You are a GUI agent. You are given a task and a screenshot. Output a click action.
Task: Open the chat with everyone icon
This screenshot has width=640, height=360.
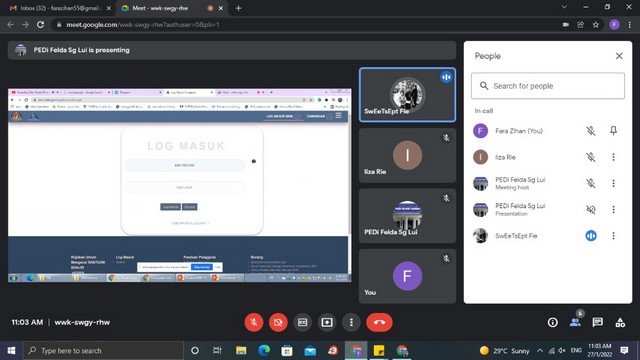point(598,322)
